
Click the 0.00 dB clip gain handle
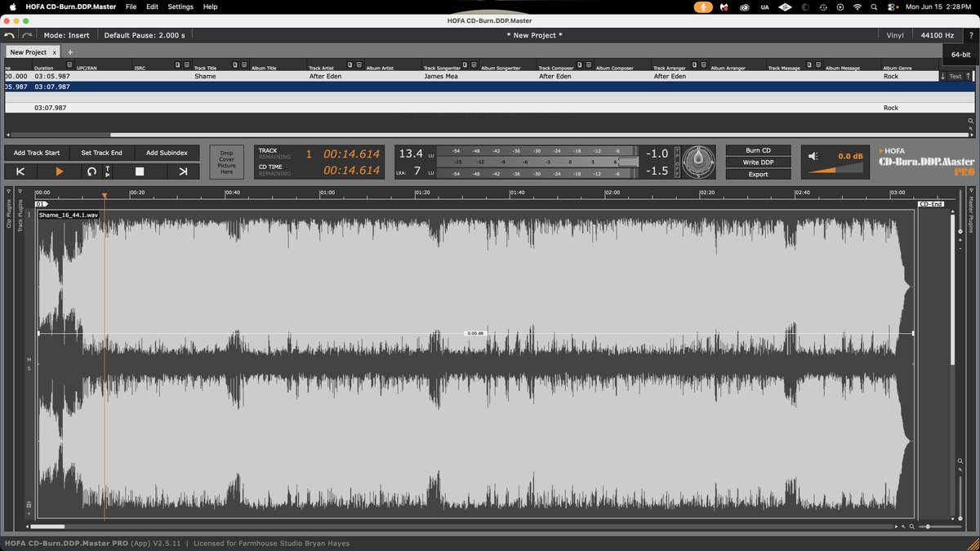click(475, 333)
